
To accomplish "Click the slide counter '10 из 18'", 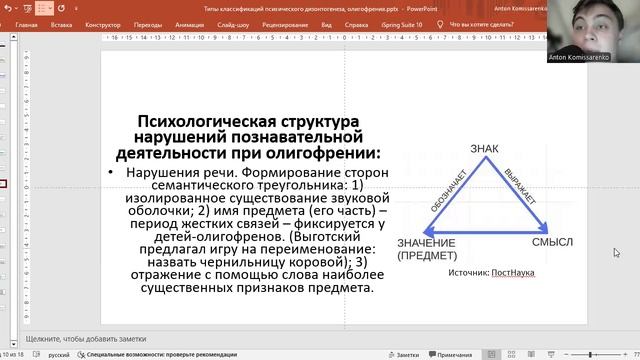I will [x=13, y=355].
